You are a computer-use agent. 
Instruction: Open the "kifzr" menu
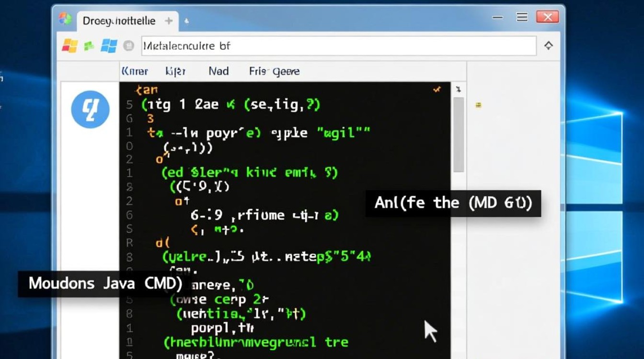pyautogui.click(x=175, y=71)
